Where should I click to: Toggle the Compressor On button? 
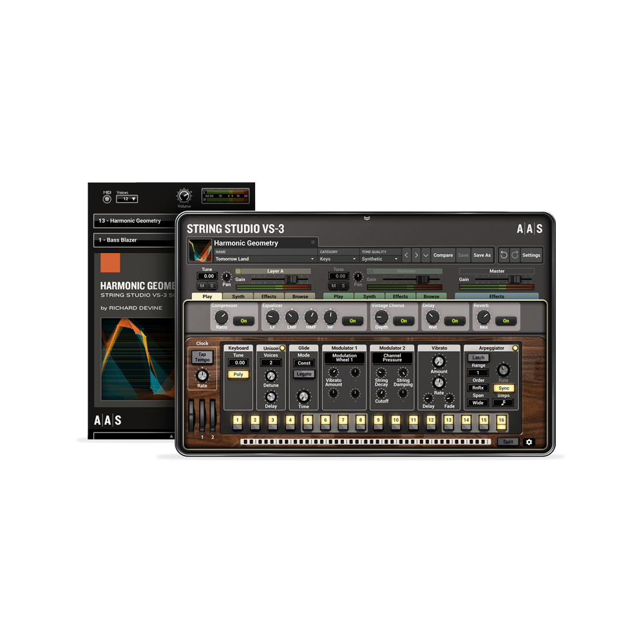[x=243, y=321]
